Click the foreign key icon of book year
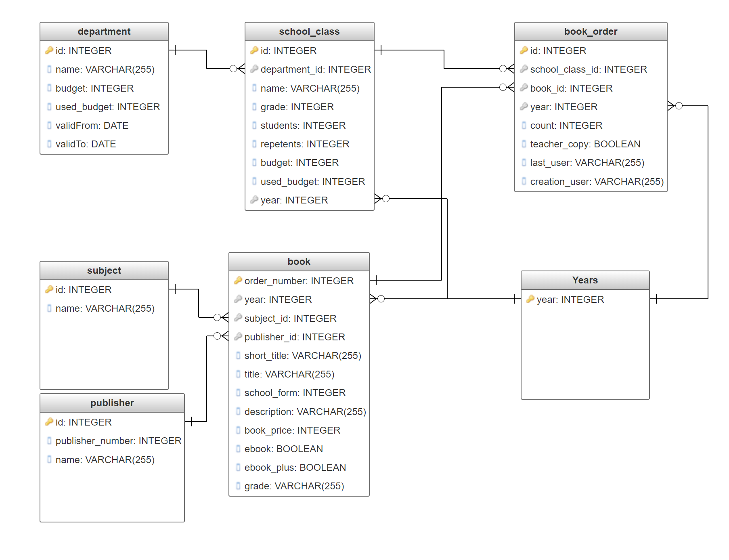Viewport: 729px width, 560px height. click(x=238, y=299)
